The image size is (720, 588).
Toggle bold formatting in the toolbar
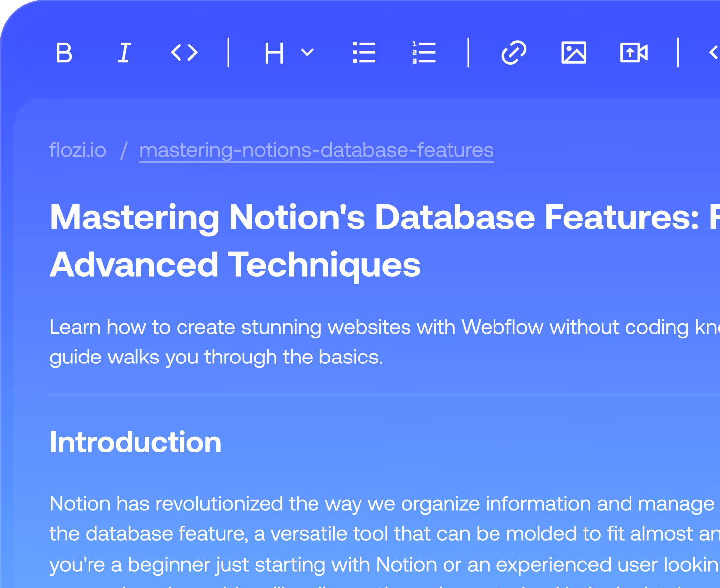tap(64, 52)
